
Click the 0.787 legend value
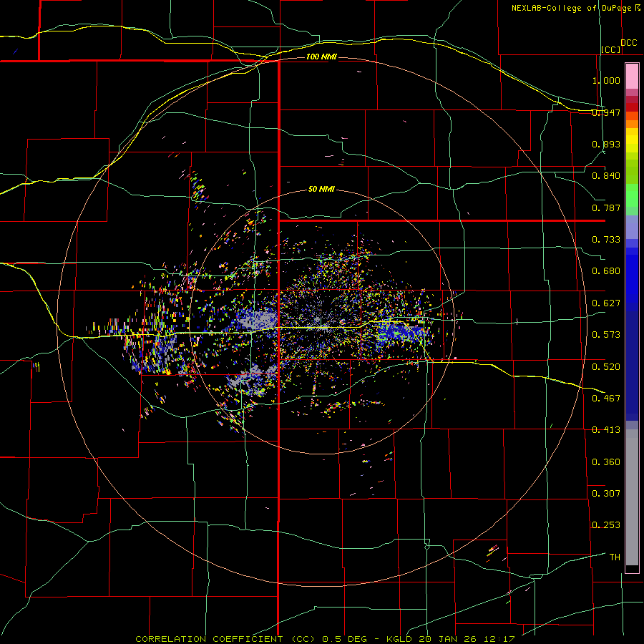(x=606, y=208)
